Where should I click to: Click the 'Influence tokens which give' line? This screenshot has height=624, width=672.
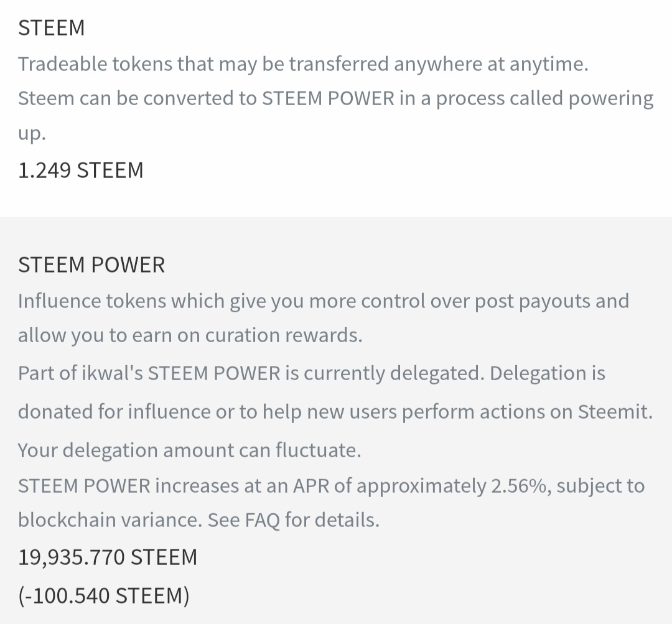pyautogui.click(x=324, y=301)
